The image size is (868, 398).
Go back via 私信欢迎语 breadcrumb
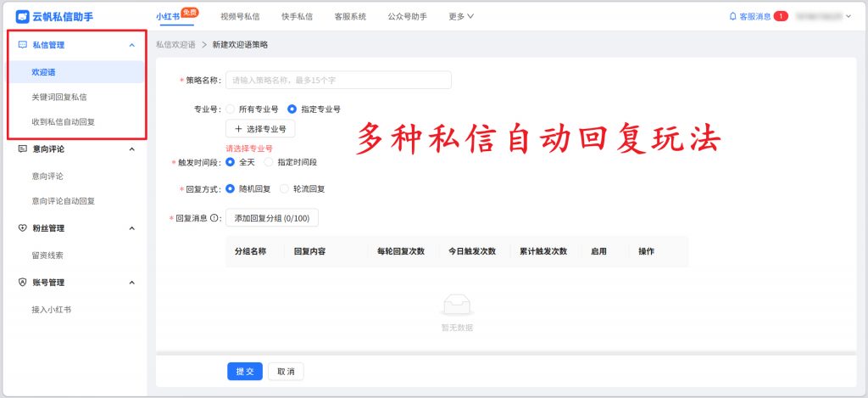click(175, 45)
